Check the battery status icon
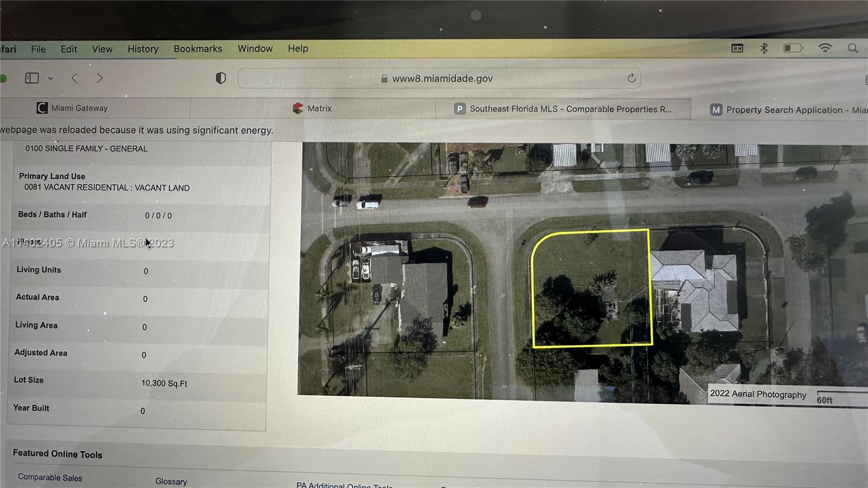The width and height of the screenshot is (868, 488). point(793,48)
